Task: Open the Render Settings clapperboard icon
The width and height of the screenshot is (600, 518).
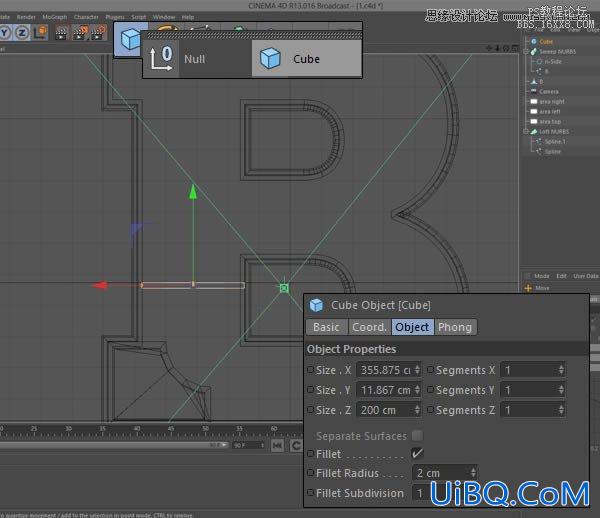Action: [99, 33]
